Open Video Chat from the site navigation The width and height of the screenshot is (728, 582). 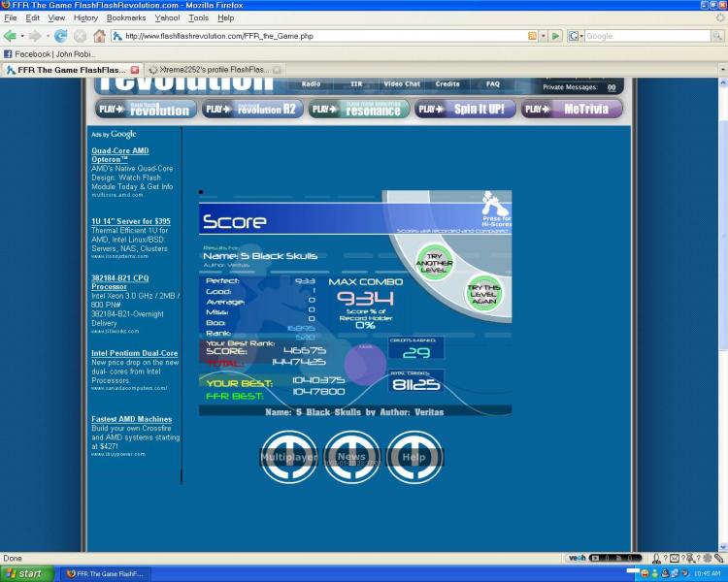(x=402, y=84)
